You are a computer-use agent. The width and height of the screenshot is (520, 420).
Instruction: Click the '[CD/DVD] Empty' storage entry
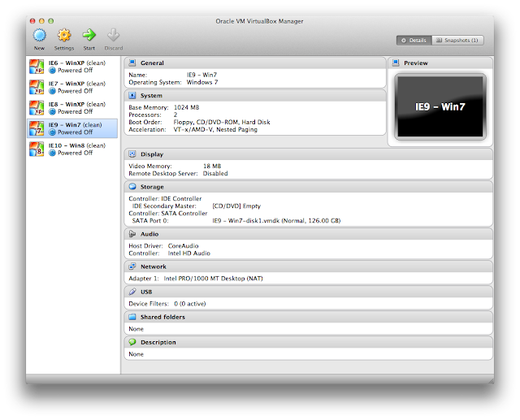point(236,206)
